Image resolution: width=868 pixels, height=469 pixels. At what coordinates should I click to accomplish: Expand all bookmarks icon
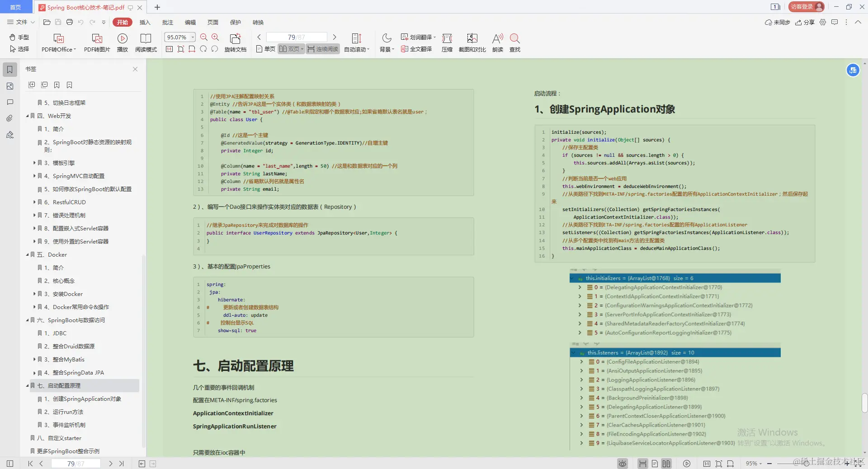pyautogui.click(x=32, y=85)
